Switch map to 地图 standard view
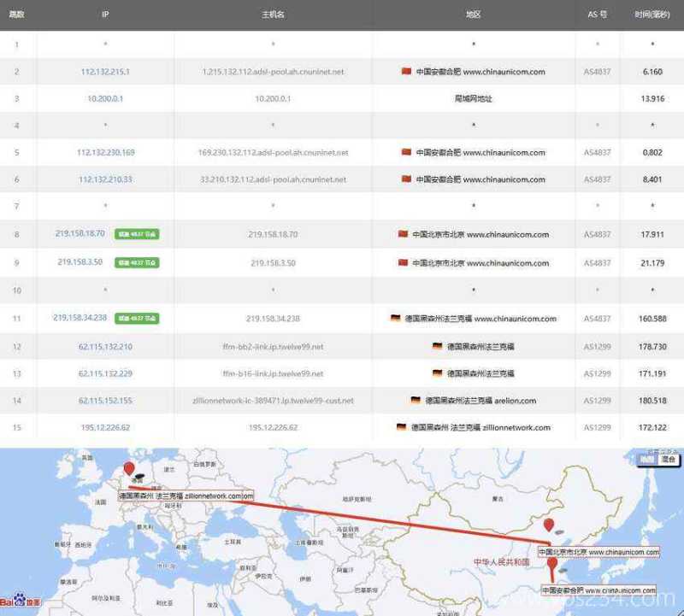 649,460
